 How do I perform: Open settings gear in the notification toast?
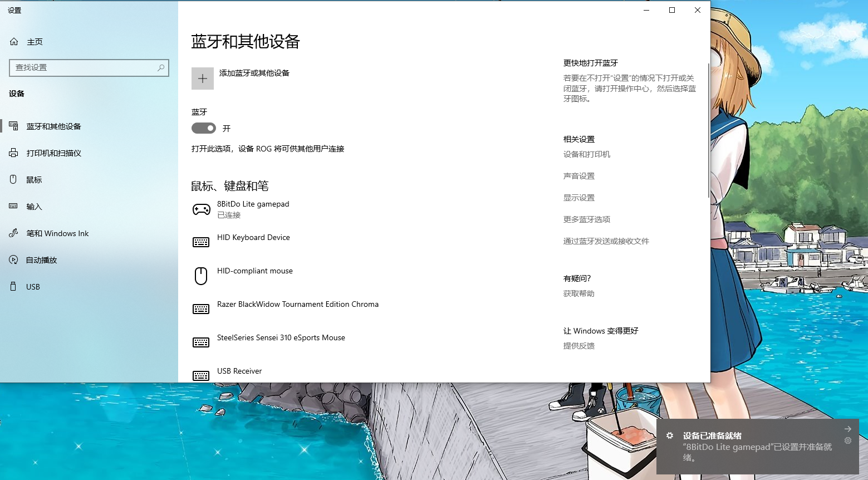click(x=848, y=440)
